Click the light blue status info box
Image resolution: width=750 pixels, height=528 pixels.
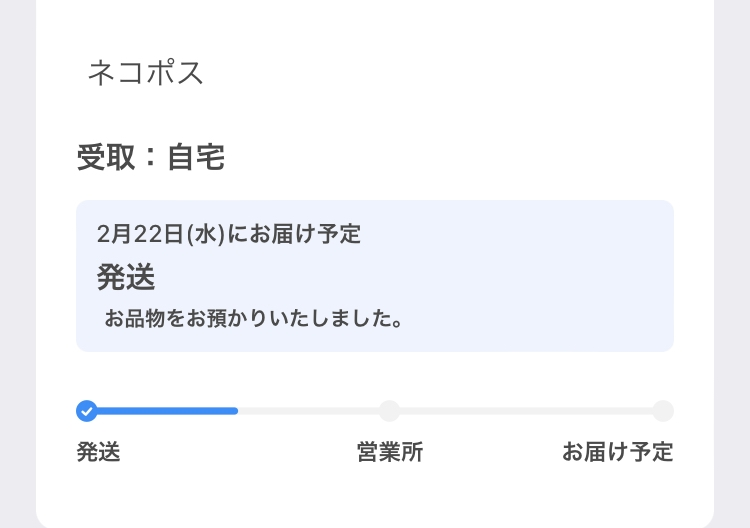tap(375, 276)
